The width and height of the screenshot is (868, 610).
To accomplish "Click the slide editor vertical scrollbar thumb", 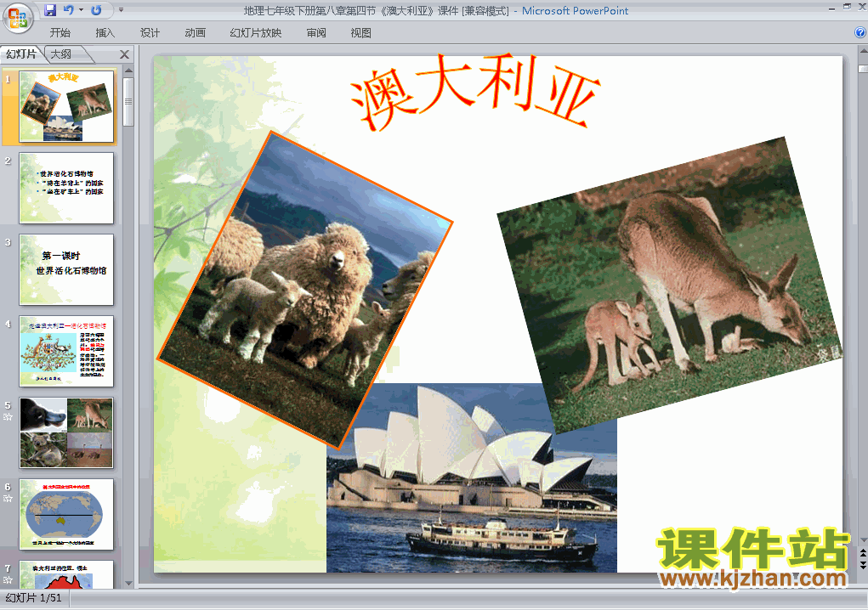I will pyautogui.click(x=862, y=69).
